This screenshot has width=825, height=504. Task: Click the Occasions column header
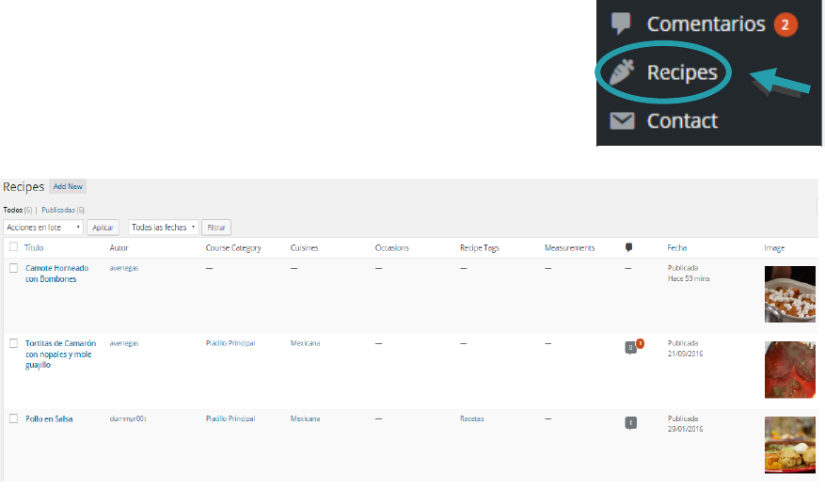point(392,248)
